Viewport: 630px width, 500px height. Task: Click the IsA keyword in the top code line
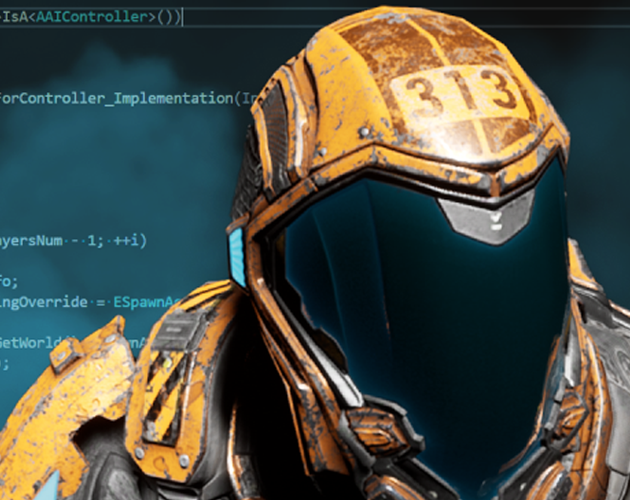(14, 18)
